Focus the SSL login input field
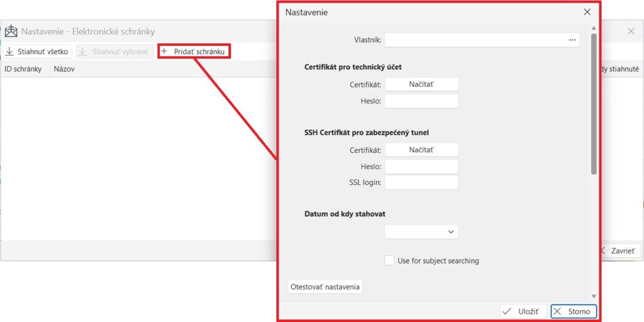 421,182
